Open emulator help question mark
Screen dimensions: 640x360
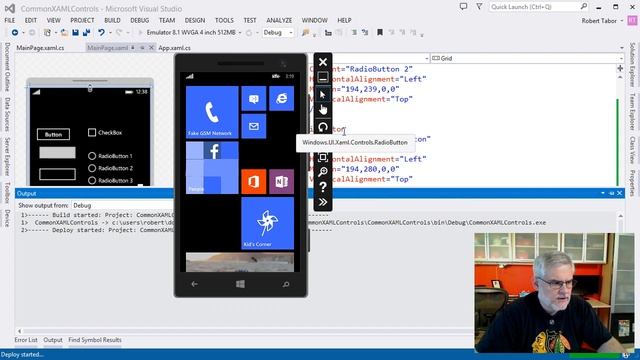tap(322, 187)
